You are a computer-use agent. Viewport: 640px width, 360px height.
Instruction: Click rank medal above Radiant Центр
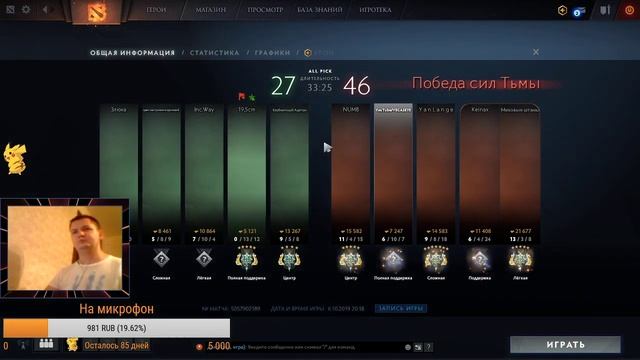point(289,258)
